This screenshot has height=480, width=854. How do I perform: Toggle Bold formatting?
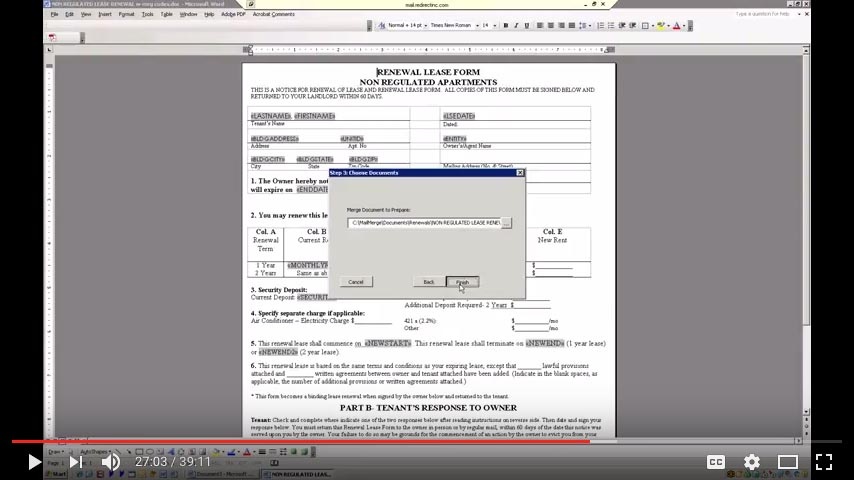tap(505, 26)
